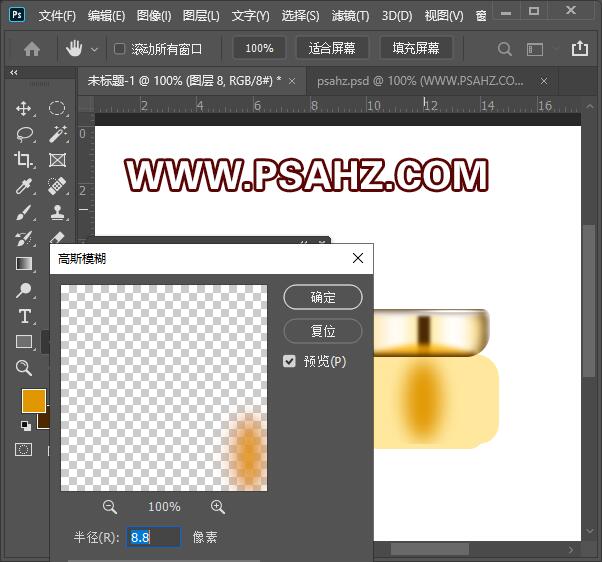This screenshot has width=602, height=562.
Task: Click the 100% zoom button
Action: [x=260, y=48]
